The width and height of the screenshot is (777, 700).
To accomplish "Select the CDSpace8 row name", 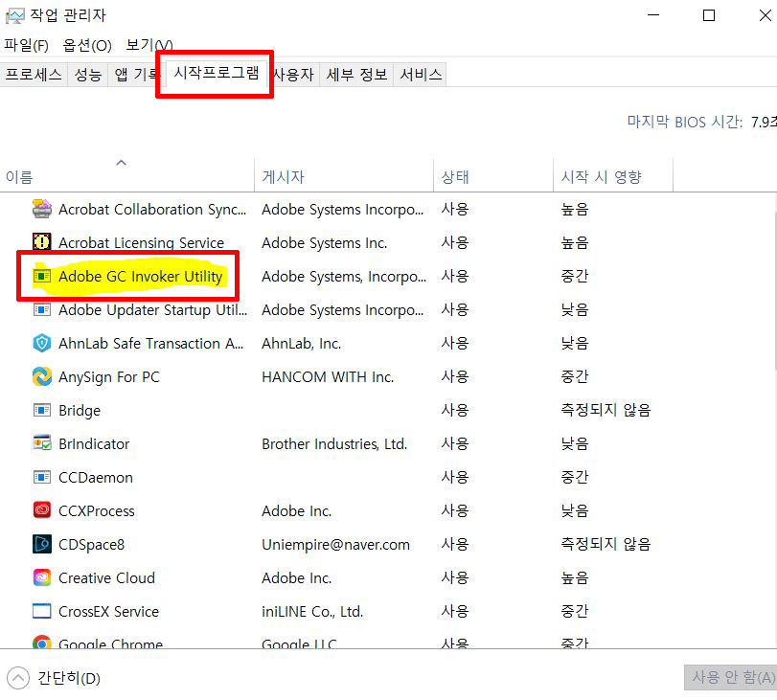I will pyautogui.click(x=91, y=545).
